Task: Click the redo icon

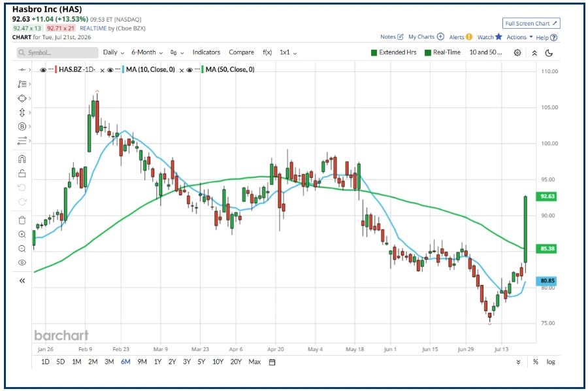Action: point(22,202)
